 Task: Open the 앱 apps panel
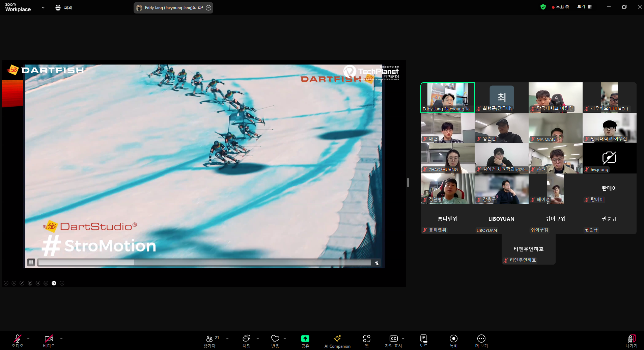pyautogui.click(x=367, y=341)
